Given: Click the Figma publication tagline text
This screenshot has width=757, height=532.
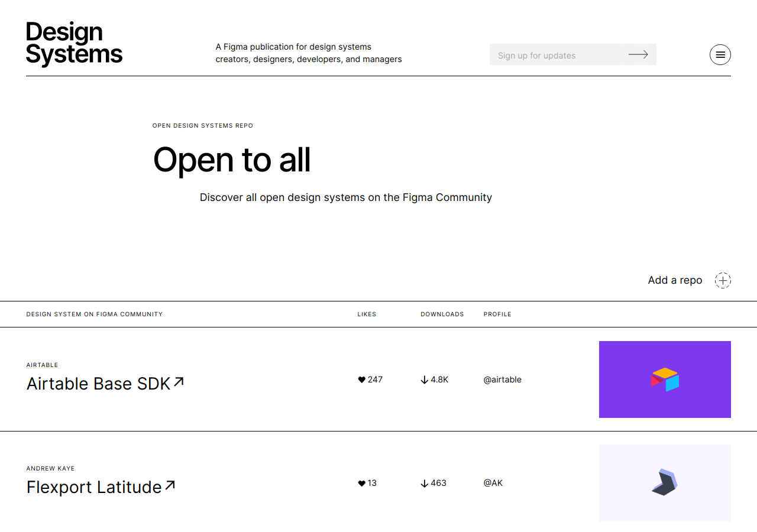Looking at the screenshot, I should [309, 53].
